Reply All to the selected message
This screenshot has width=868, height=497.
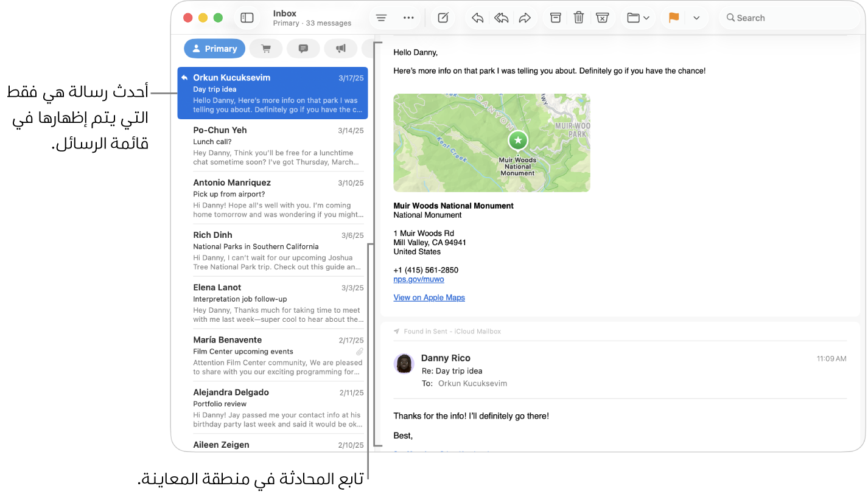coord(502,18)
